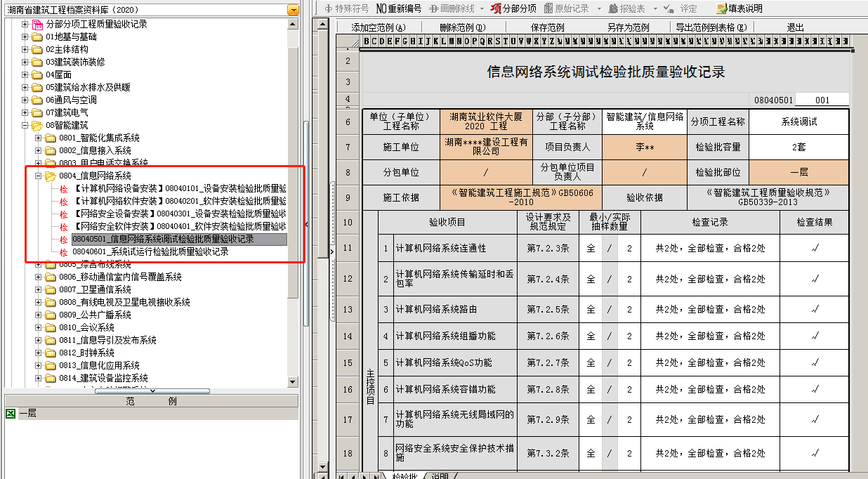Switch to the 说明 sheet tab
Screen dimensions: 868x479
pyautogui.click(x=440, y=476)
